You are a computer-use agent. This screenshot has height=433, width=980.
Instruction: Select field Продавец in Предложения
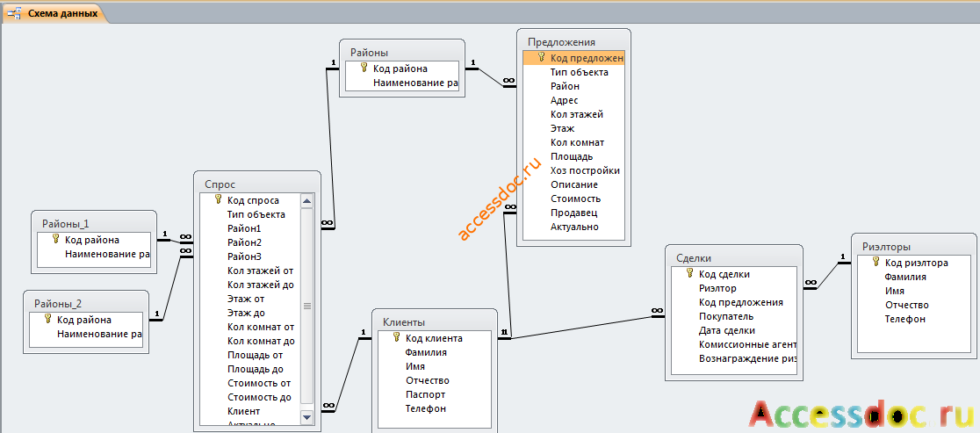click(573, 213)
